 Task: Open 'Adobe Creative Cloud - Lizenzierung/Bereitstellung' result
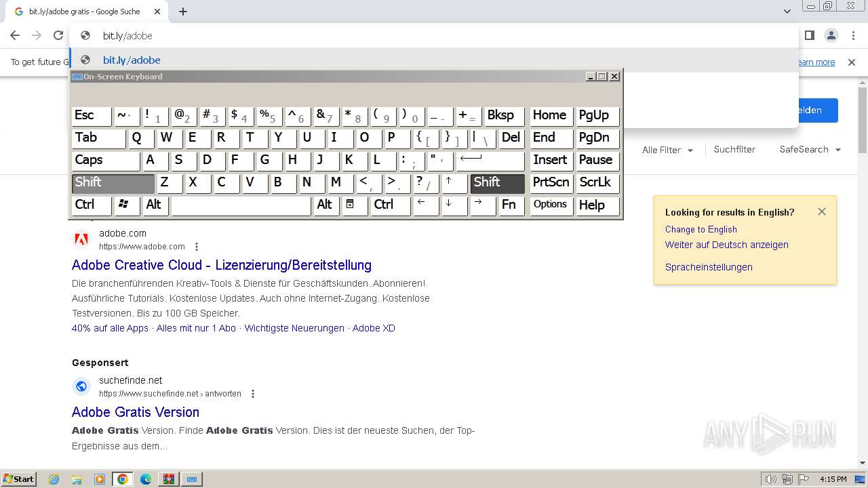pos(222,265)
